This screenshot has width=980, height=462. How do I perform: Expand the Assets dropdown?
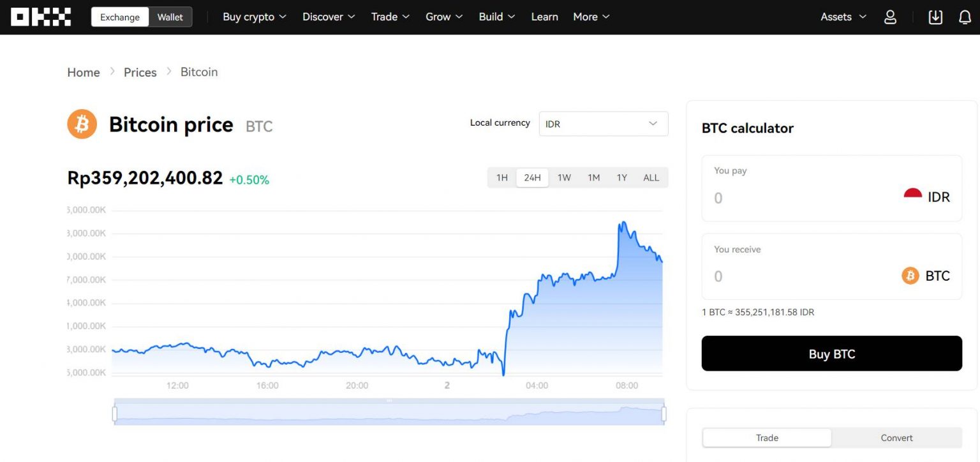(x=842, y=17)
